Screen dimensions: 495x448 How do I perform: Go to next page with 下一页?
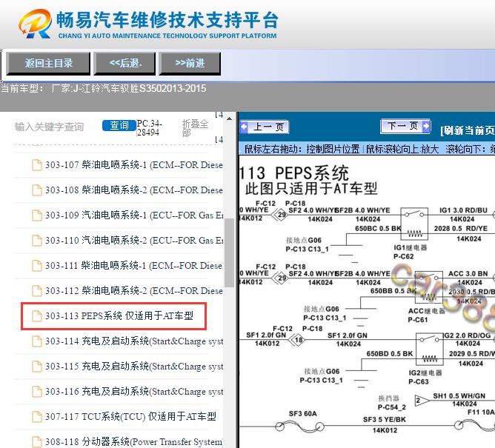pos(405,126)
